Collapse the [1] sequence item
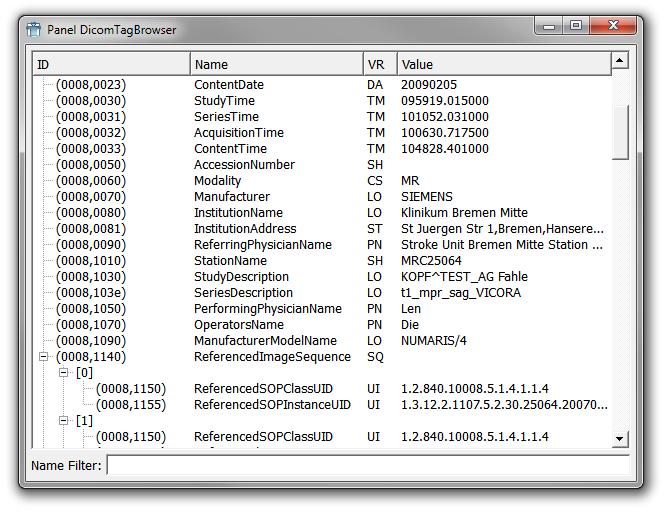Image resolution: width=669 pixels, height=512 pixels. (x=64, y=421)
